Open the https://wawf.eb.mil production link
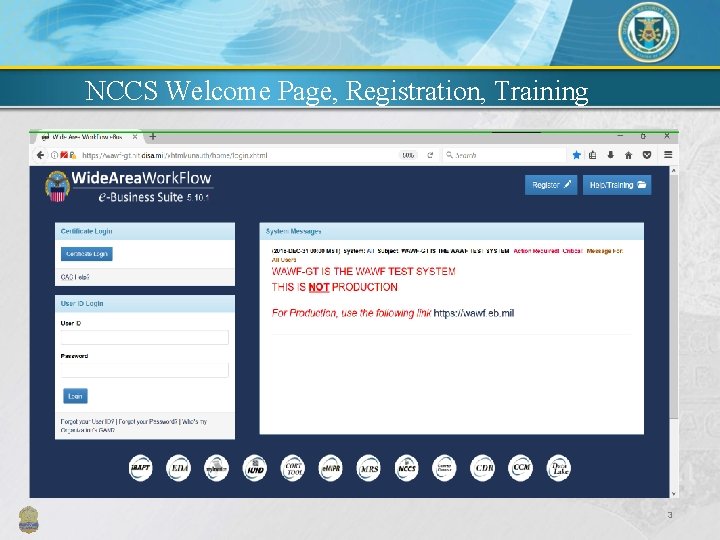 (474, 313)
